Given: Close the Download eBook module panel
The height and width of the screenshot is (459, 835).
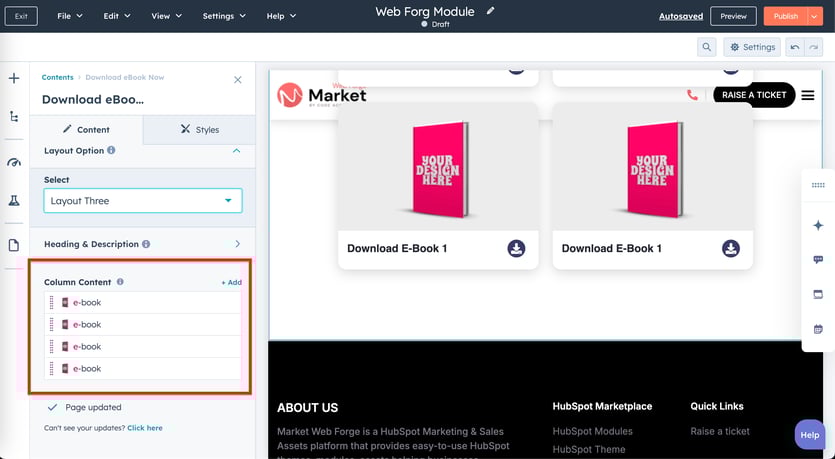Looking at the screenshot, I should tap(237, 80).
